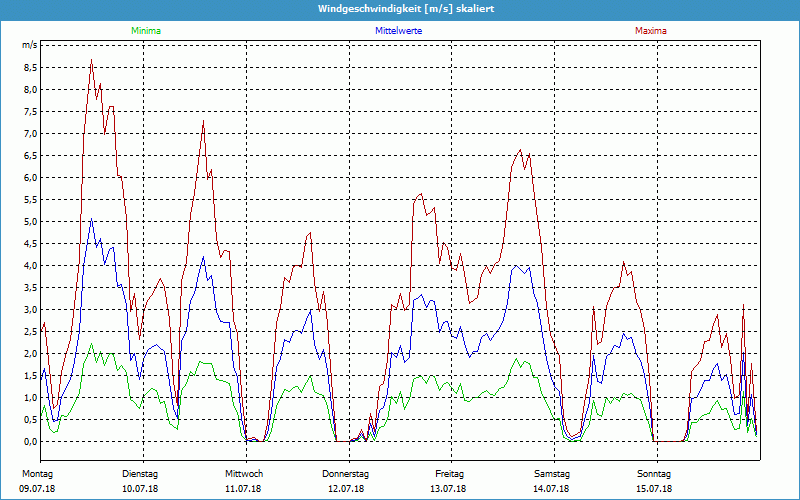Click the '10.07.18' date label
800x500 pixels.
140,489
